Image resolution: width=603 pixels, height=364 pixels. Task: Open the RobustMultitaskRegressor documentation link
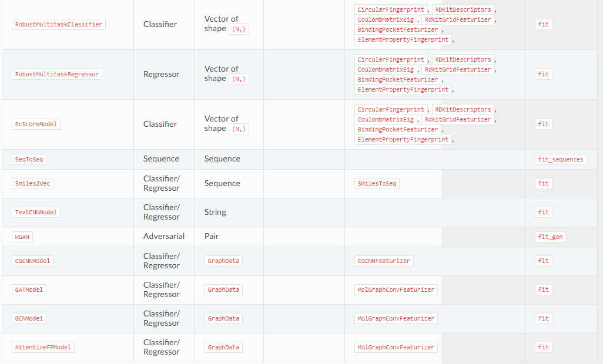[57, 74]
